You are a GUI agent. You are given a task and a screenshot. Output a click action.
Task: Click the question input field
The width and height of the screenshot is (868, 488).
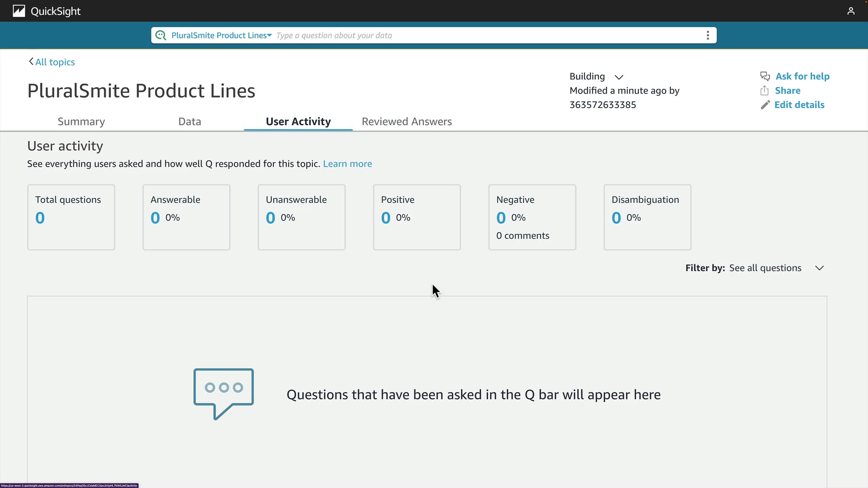tap(488, 35)
